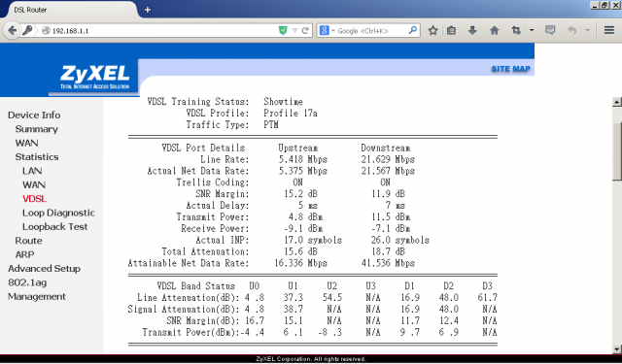Open Advanced Setup menu
This screenshot has width=622, height=364.
coord(44,269)
